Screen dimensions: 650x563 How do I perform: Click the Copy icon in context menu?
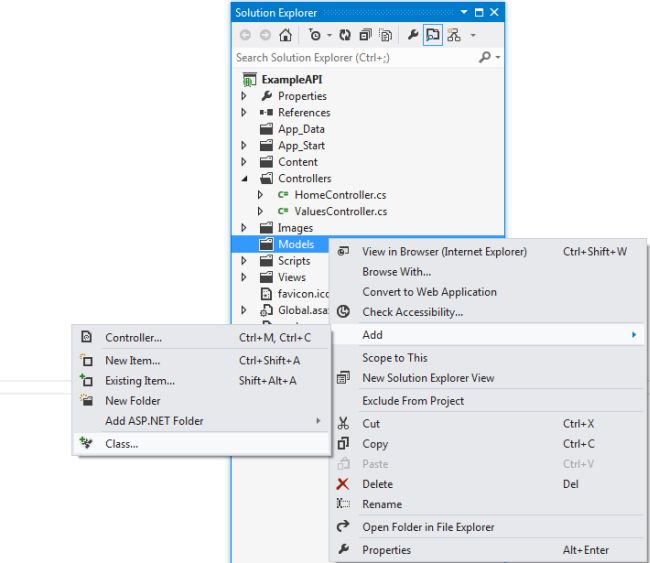343,443
